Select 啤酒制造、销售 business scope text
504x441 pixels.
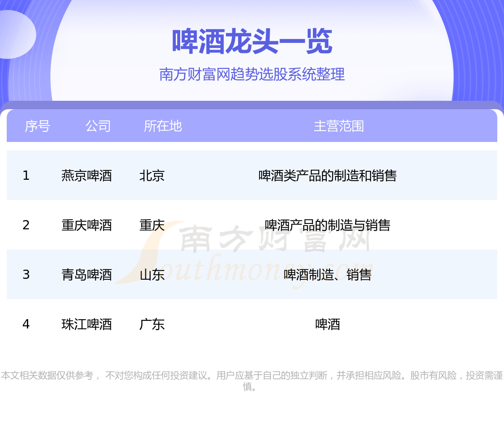pos(328,275)
